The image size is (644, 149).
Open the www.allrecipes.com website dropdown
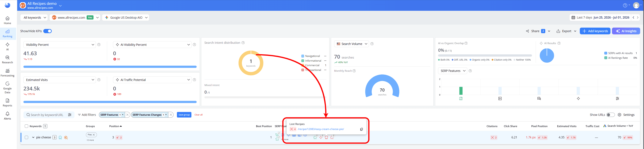point(75,18)
